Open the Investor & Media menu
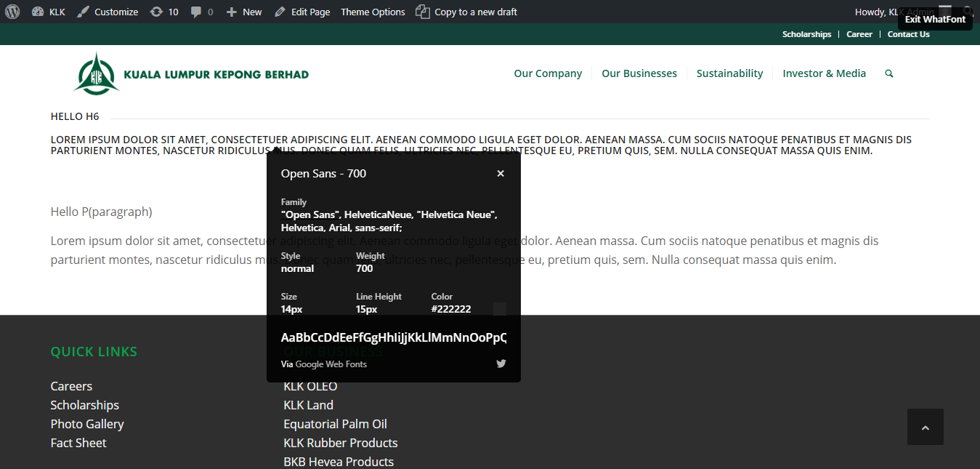 pos(824,73)
